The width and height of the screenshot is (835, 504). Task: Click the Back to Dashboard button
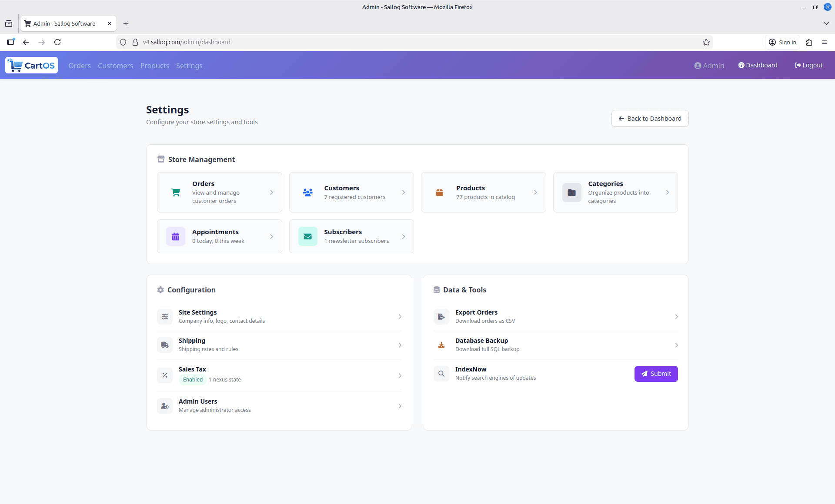coord(649,118)
